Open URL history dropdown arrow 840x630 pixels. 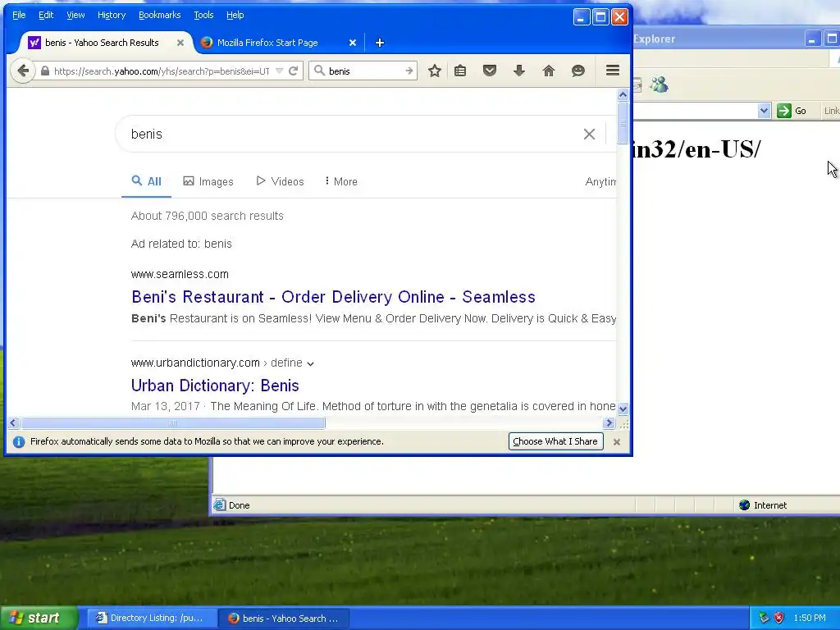[x=279, y=71]
